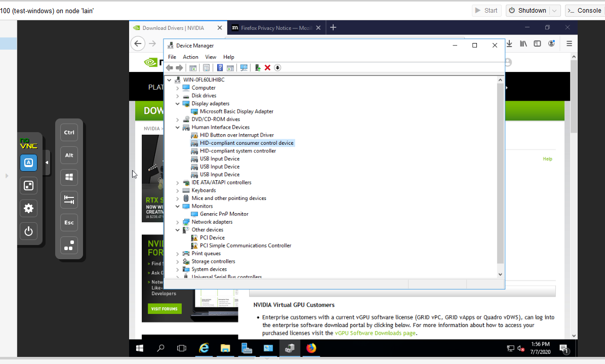Select PCI Simple Communications Controller
Screen dimensions: 605x364
(x=246, y=246)
